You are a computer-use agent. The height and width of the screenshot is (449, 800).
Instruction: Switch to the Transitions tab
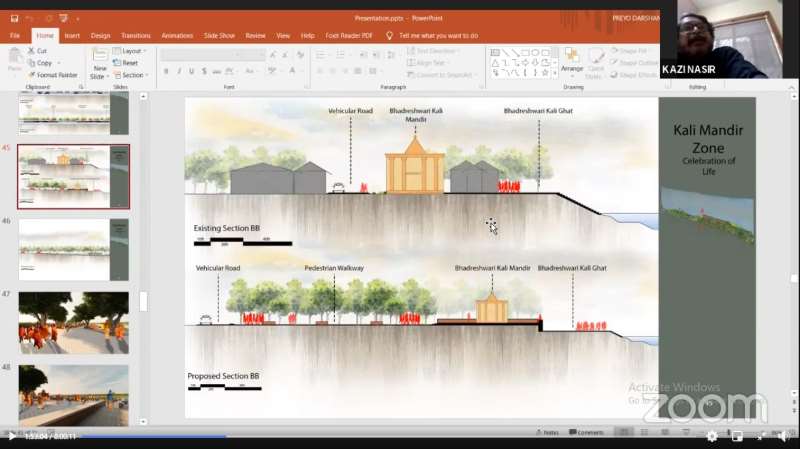coord(135,35)
